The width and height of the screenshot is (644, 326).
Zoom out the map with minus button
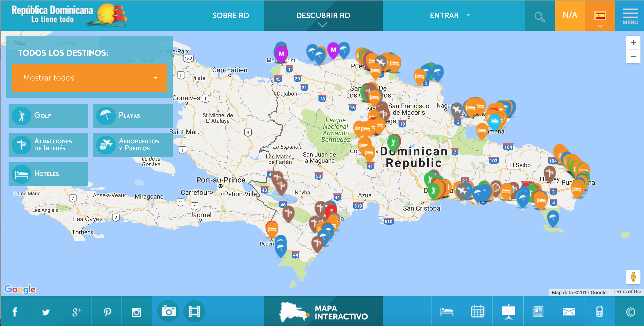click(633, 57)
